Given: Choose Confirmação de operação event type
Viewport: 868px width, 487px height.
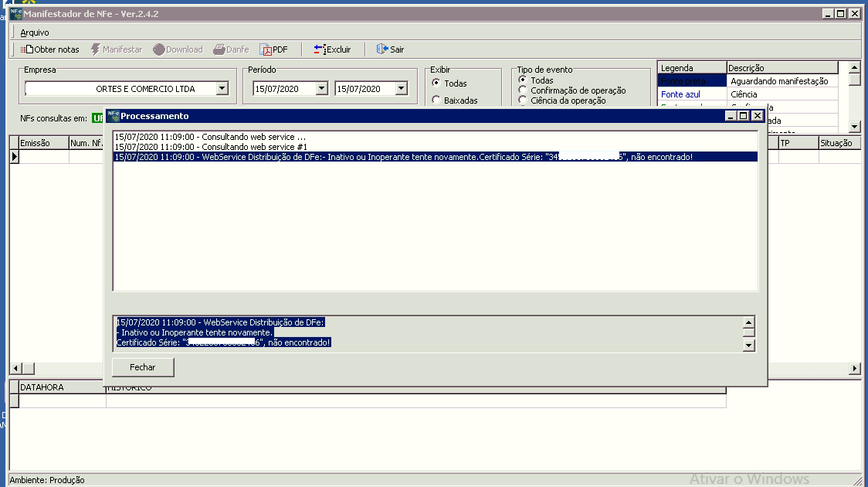Looking at the screenshot, I should click(523, 90).
